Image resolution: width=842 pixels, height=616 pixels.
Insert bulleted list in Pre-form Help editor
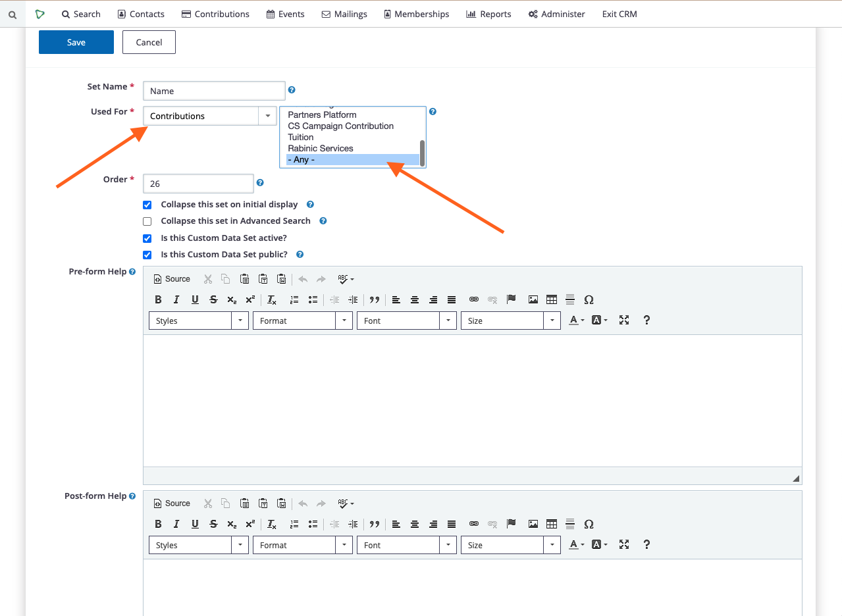pyautogui.click(x=313, y=299)
